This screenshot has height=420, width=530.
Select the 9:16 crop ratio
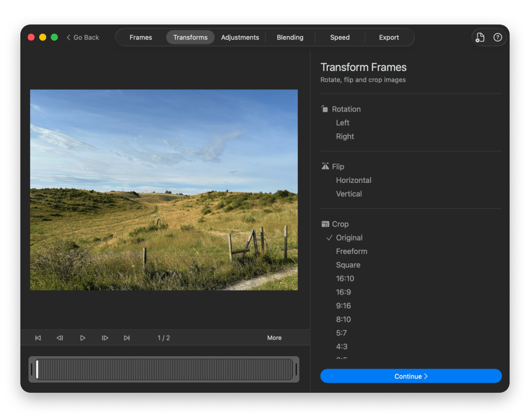pos(343,305)
